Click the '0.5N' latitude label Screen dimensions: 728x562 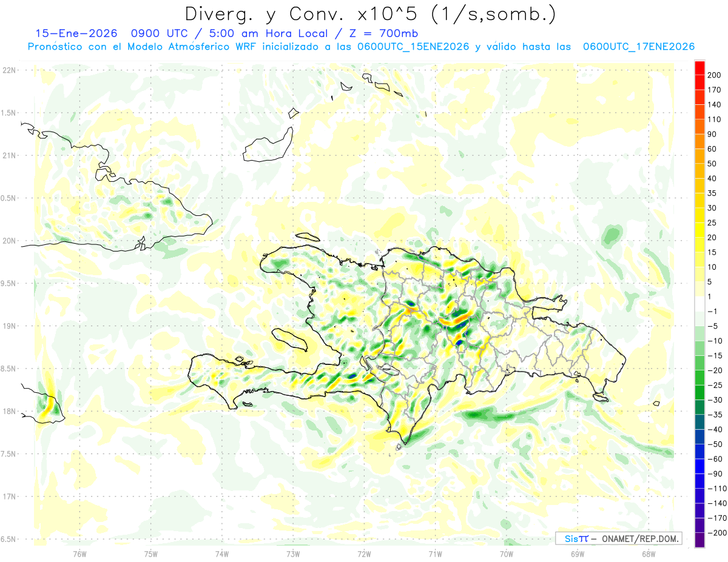(x=8, y=198)
